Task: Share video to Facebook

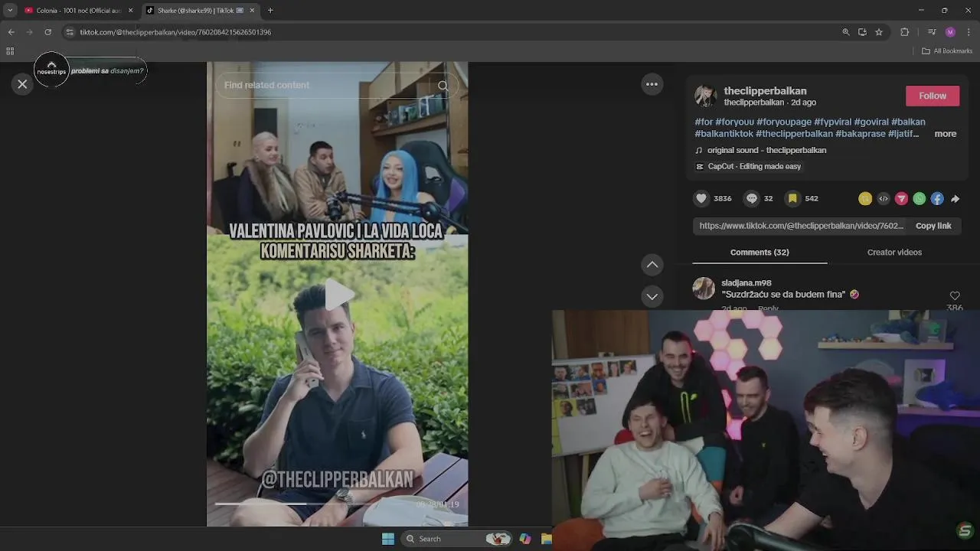Action: coord(937,199)
